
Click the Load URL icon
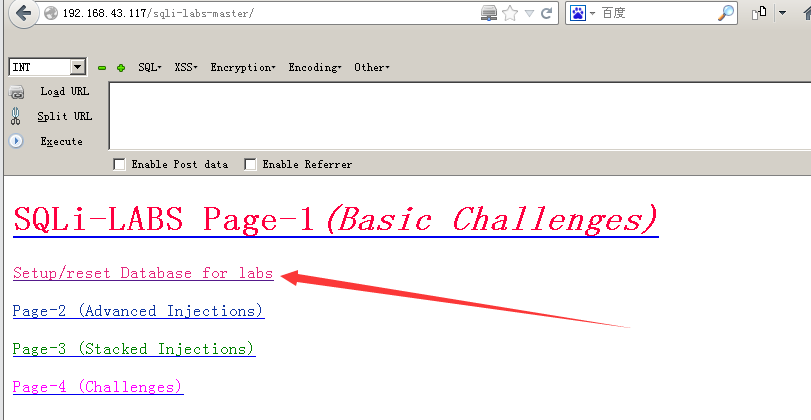(x=17, y=93)
